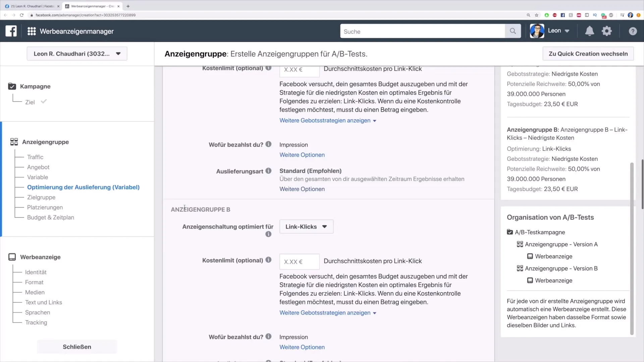Click the Werbeanzeigenmanager grid icon
Screen dimensions: 644x362
pyautogui.click(x=32, y=31)
